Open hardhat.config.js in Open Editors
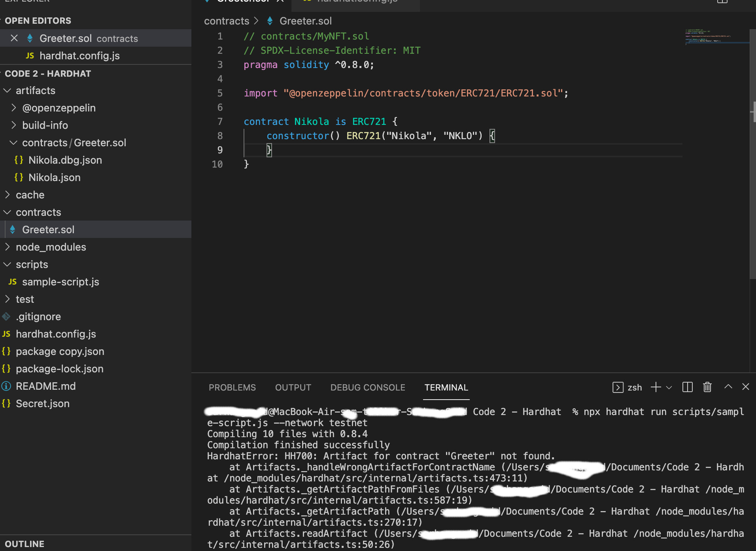The height and width of the screenshot is (551, 756). pos(96,56)
